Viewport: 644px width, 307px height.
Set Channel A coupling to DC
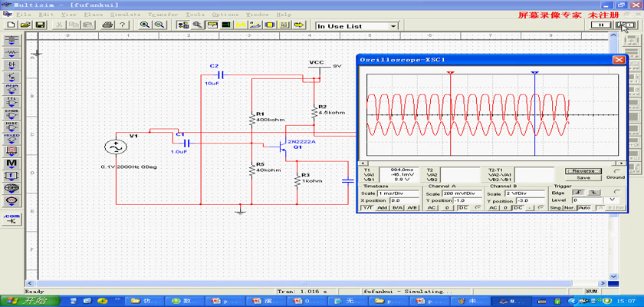coord(463,208)
